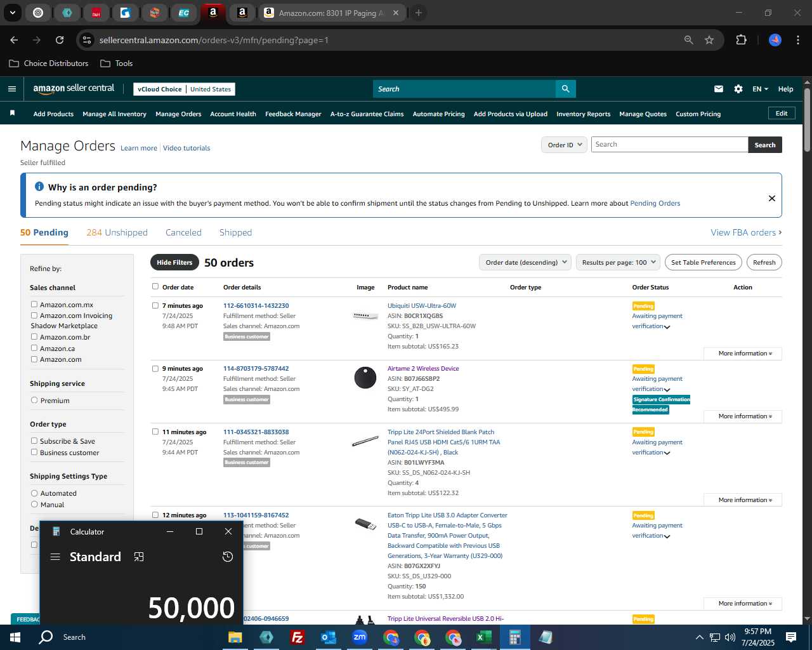Open the site information icon in address bar

[x=87, y=40]
